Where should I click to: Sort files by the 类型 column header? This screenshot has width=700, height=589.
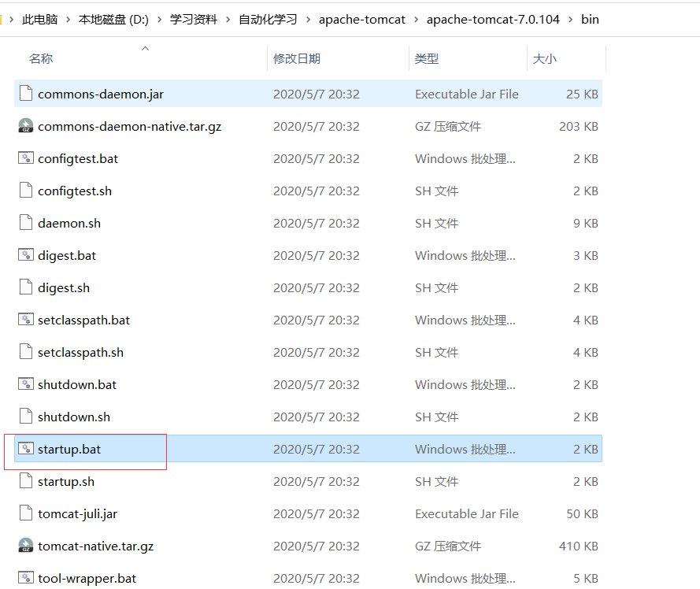pyautogui.click(x=427, y=58)
